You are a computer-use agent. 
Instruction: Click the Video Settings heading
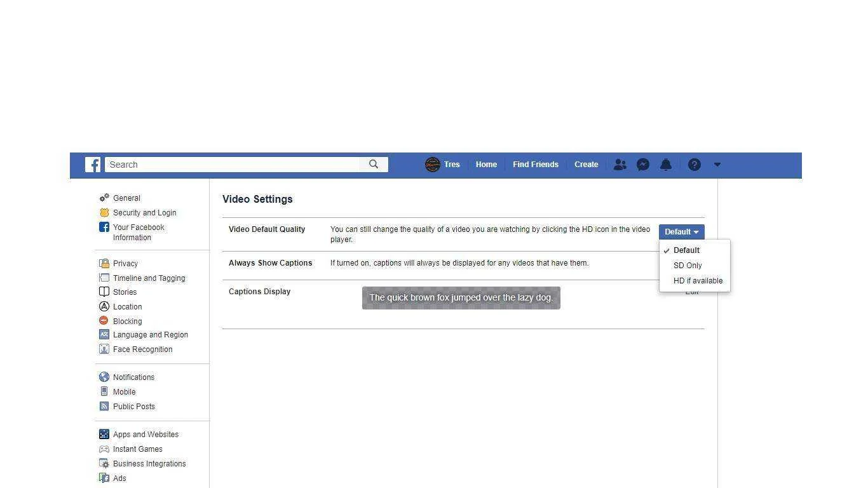point(257,199)
